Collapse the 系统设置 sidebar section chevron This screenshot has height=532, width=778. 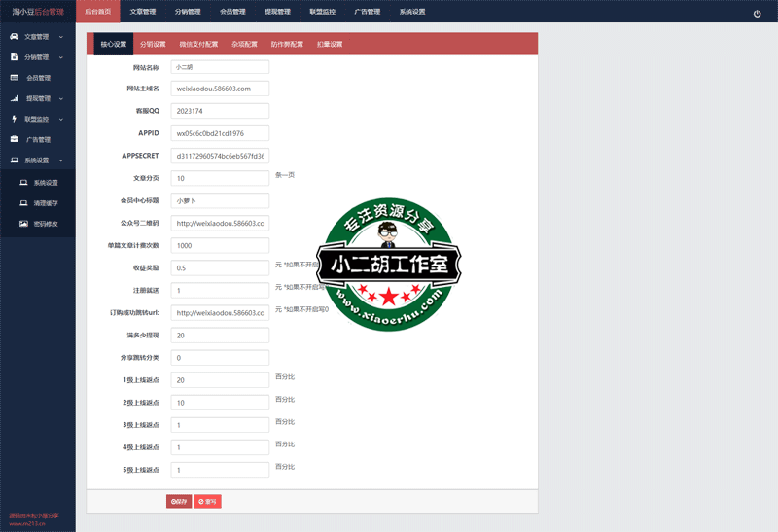coord(61,160)
